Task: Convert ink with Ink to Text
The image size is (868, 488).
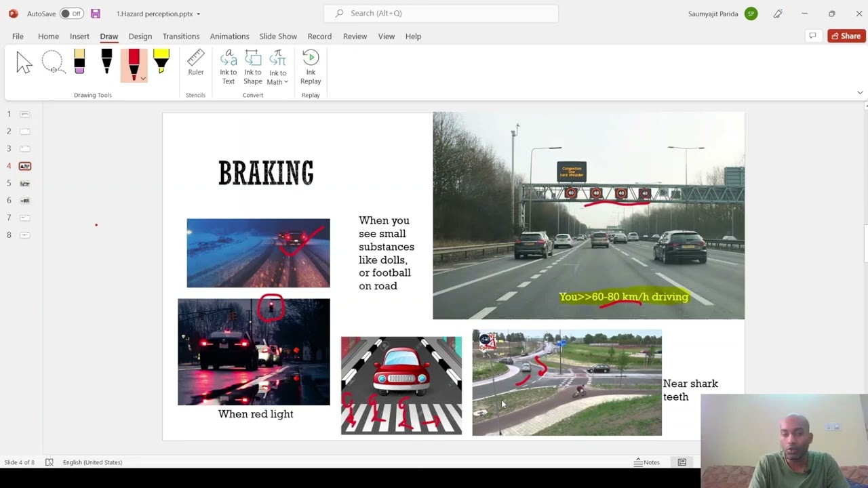Action: point(229,67)
